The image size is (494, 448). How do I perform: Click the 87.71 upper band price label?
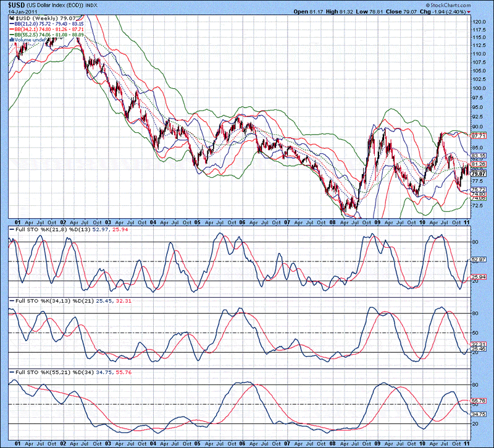click(x=477, y=135)
